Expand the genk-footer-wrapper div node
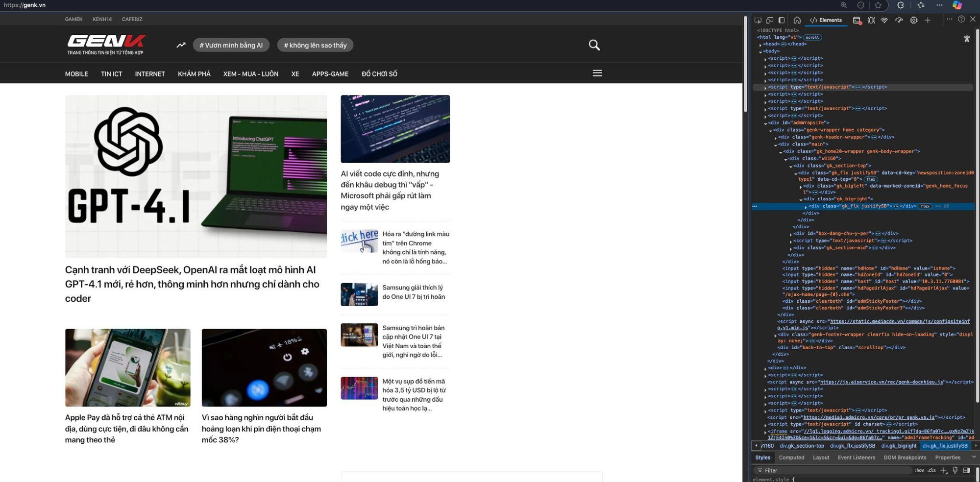The height and width of the screenshot is (482, 980). tap(776, 335)
